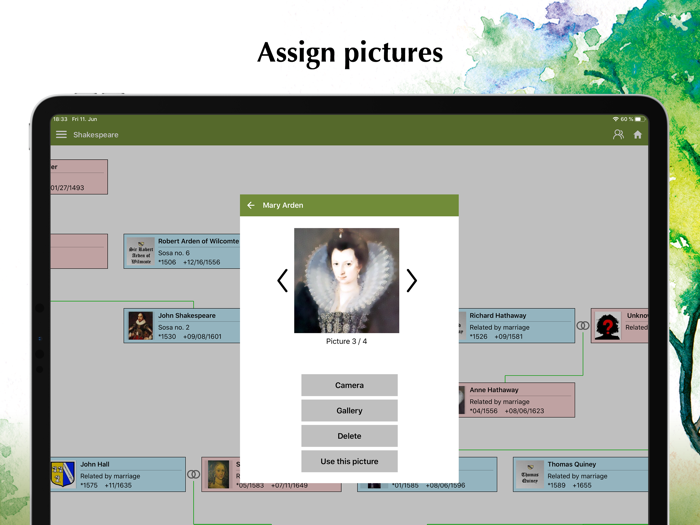Go back with the arrow beside Mary Arden
This screenshot has width=700, height=525.
pos(251,205)
